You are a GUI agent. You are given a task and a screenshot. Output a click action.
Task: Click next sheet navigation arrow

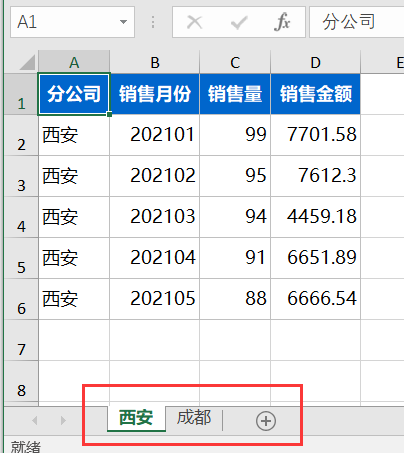point(63,420)
